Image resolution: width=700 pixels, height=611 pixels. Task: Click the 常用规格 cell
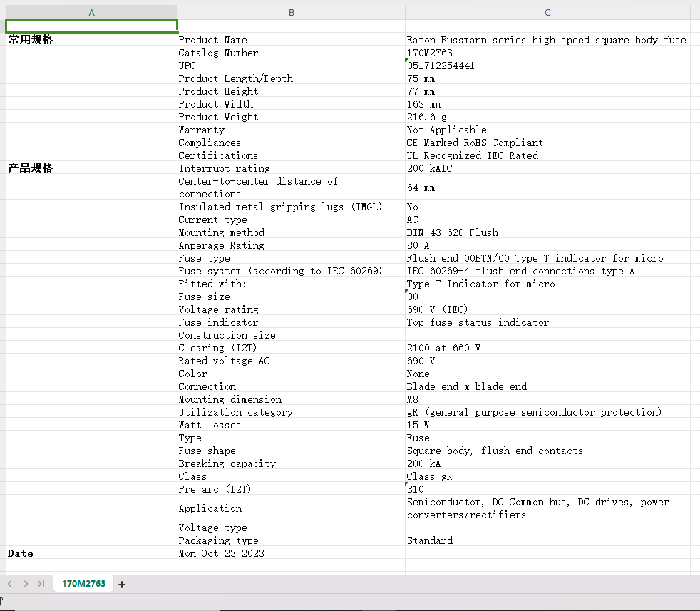(x=91, y=40)
